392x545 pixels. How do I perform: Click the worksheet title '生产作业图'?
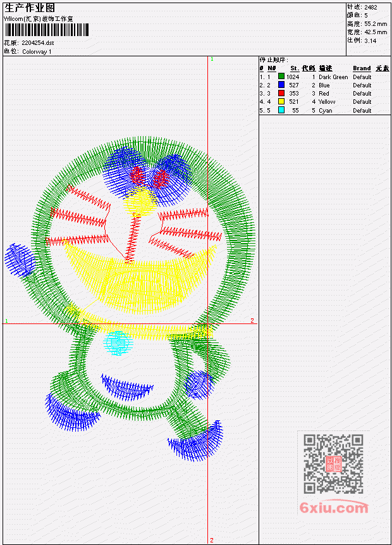click(x=30, y=8)
